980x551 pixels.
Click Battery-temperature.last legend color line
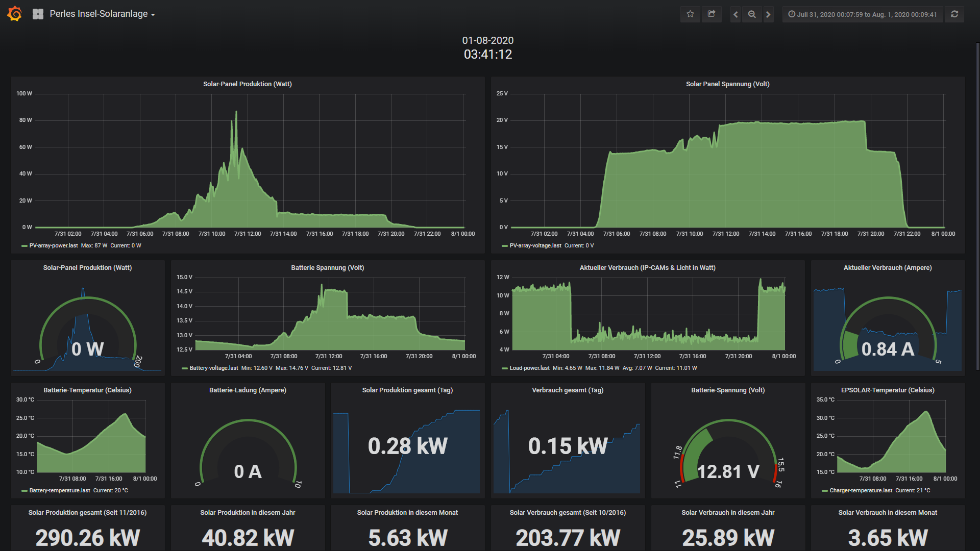pos(24,490)
